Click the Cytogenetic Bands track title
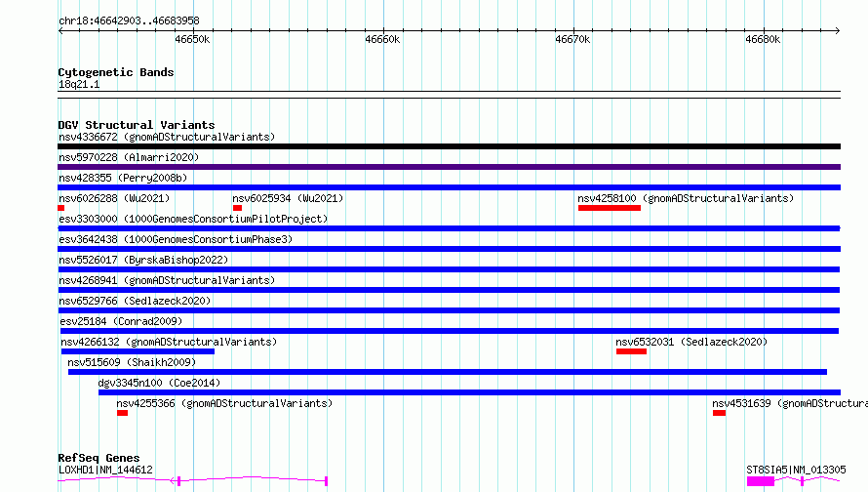The height and width of the screenshot is (492, 868). coord(116,72)
